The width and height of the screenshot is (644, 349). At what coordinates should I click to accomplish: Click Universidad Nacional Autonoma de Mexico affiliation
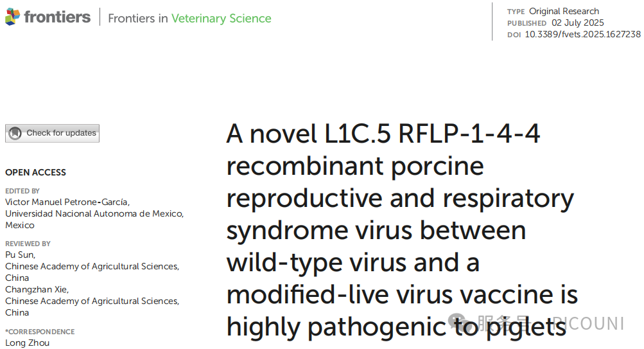[94, 213]
